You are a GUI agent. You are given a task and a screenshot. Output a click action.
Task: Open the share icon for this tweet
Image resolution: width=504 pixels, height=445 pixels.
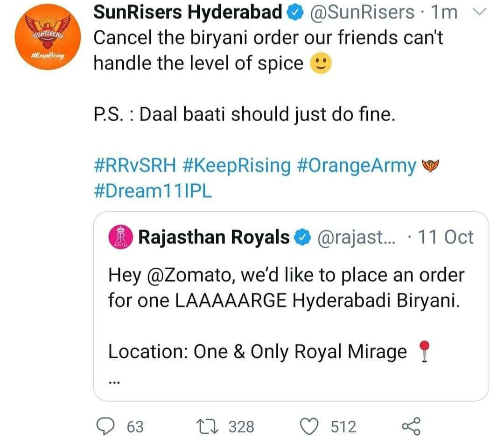coord(411,426)
